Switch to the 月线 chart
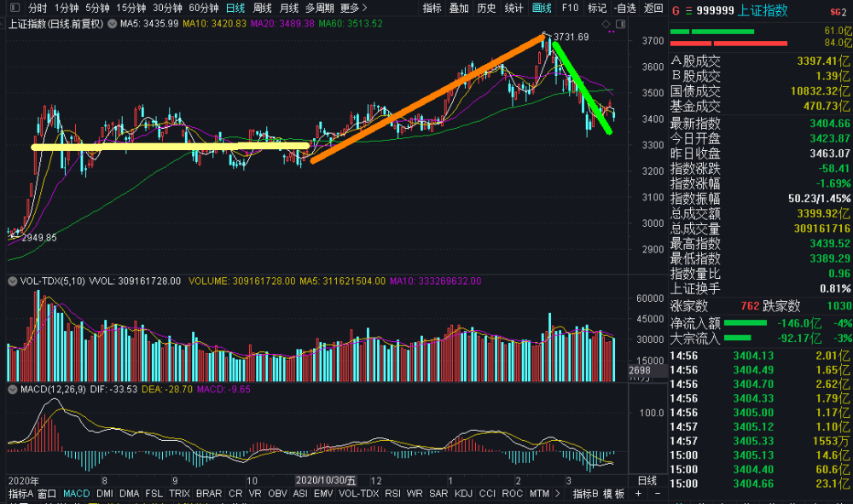 [x=289, y=9]
